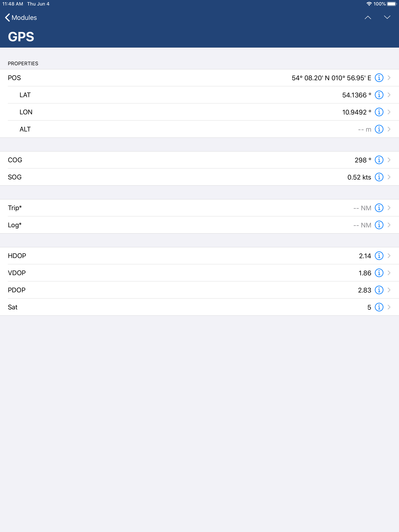Screen dimensions: 399x532
Task: Open info for the PDOP value
Action: pyautogui.click(x=379, y=290)
